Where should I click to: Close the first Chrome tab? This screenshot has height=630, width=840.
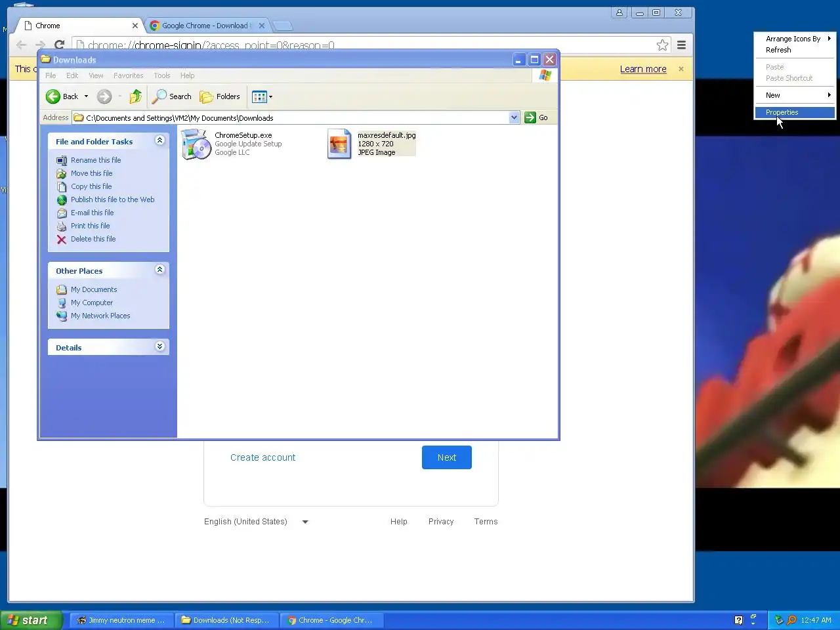[x=135, y=26]
